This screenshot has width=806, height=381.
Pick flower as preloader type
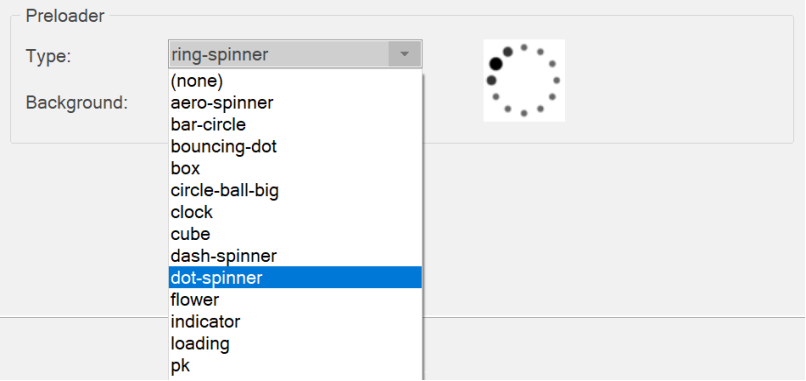[295, 300]
